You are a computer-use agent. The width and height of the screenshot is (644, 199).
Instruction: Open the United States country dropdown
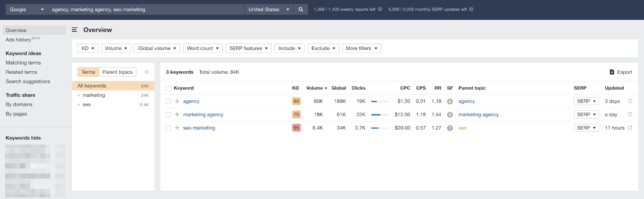click(268, 9)
